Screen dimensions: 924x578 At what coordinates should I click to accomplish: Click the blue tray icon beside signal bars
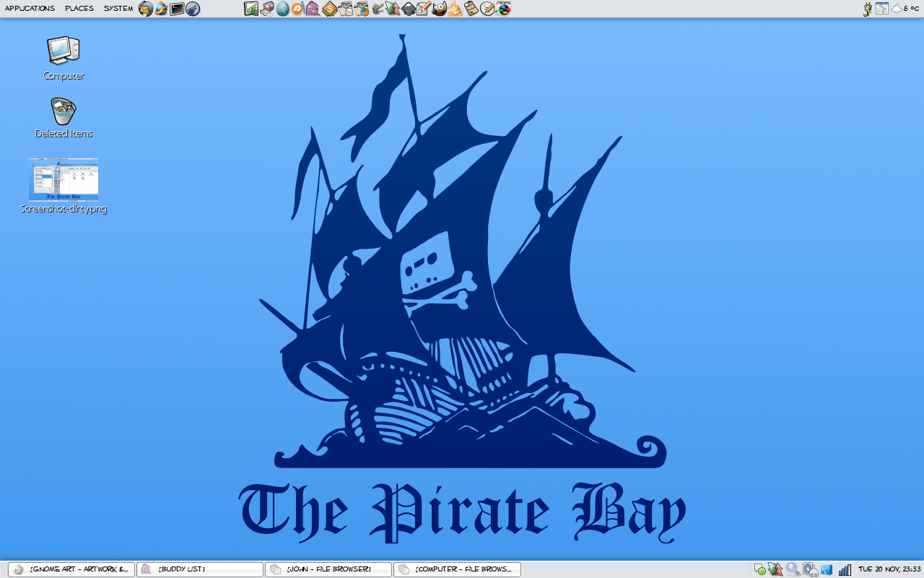[827, 569]
